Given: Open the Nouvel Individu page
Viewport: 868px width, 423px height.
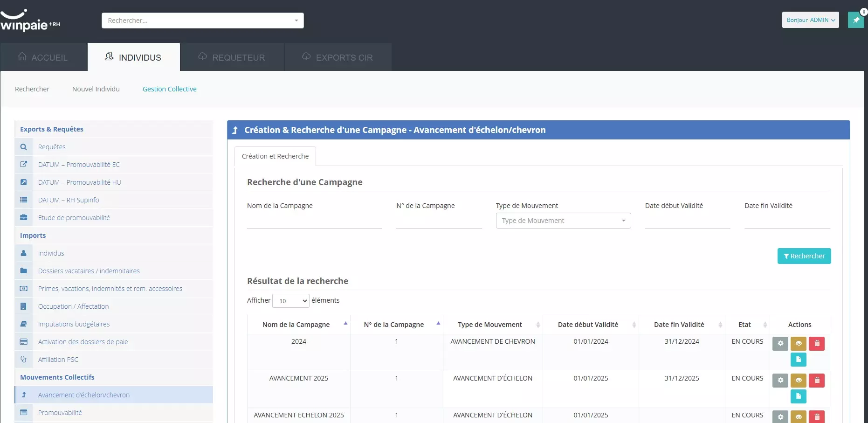Looking at the screenshot, I should [x=96, y=89].
